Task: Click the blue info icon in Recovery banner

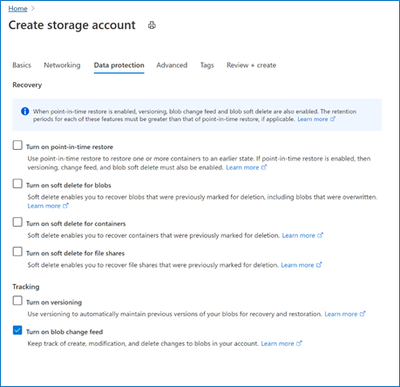Action: [x=25, y=111]
